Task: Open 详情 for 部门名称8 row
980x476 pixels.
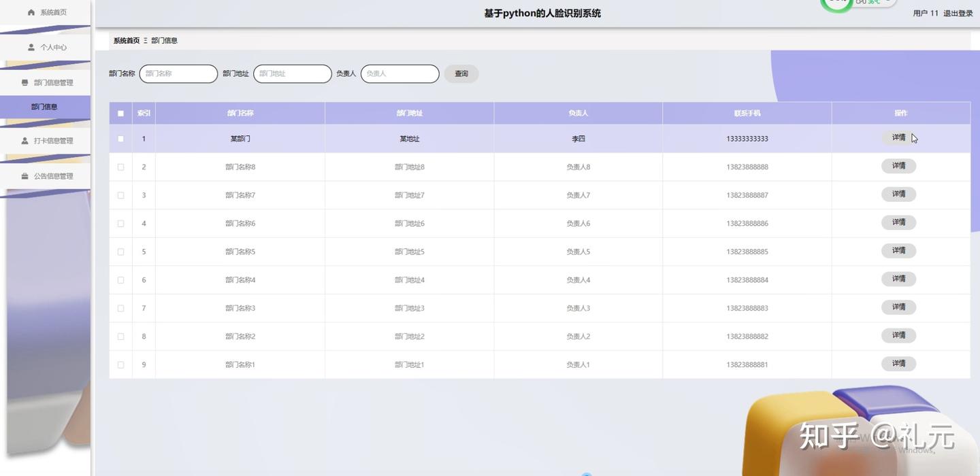Action: point(898,166)
